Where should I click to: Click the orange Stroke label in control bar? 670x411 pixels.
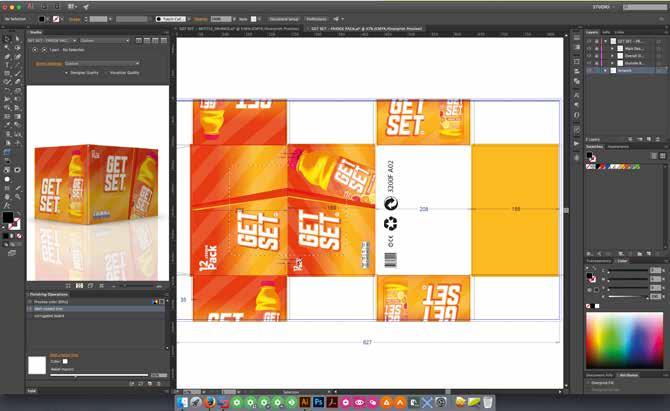tap(75, 19)
